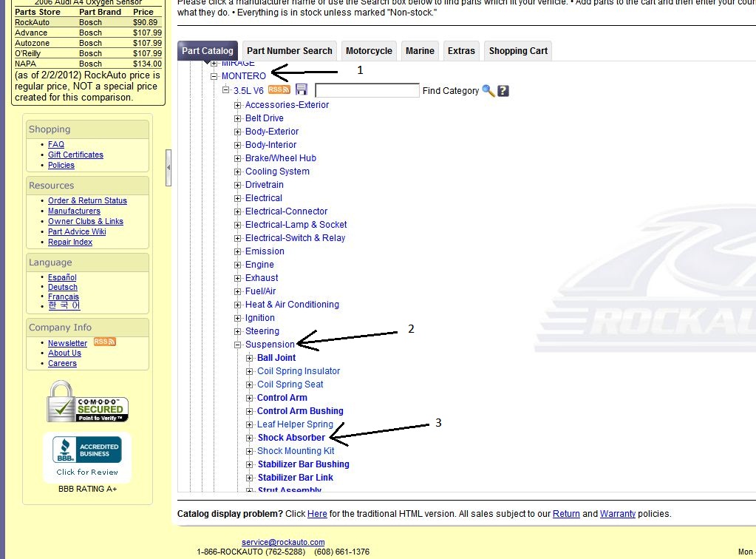
Task: Select Heat & Air Conditioning category
Action: click(292, 305)
